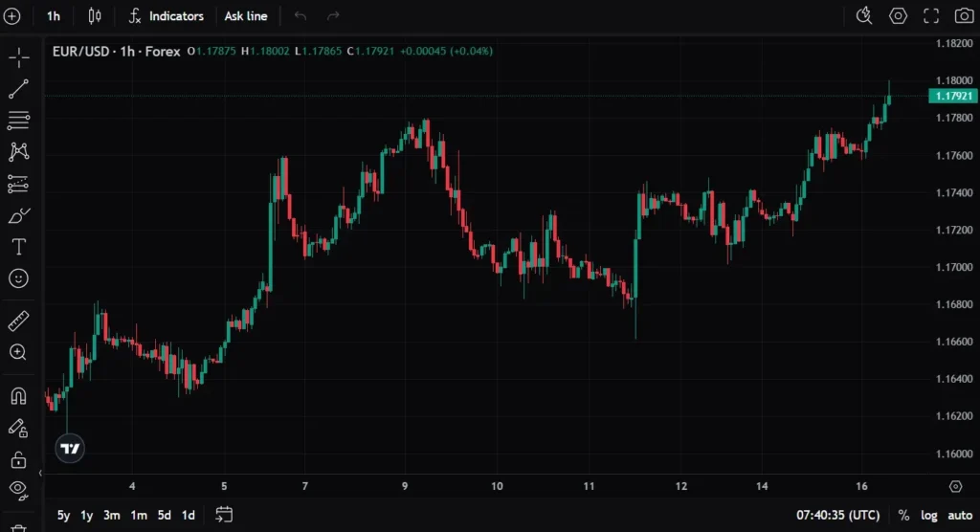This screenshot has width=980, height=532.
Task: Toggle the log scale
Action: 929,516
